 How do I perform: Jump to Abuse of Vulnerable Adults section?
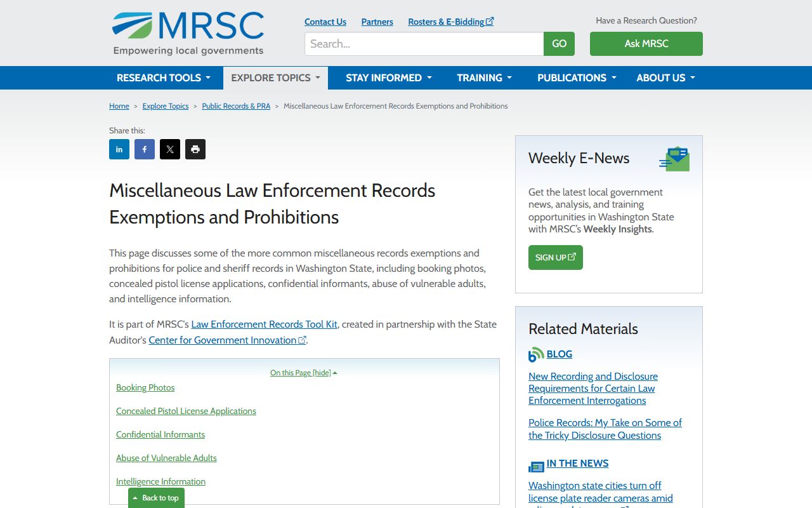[166, 458]
